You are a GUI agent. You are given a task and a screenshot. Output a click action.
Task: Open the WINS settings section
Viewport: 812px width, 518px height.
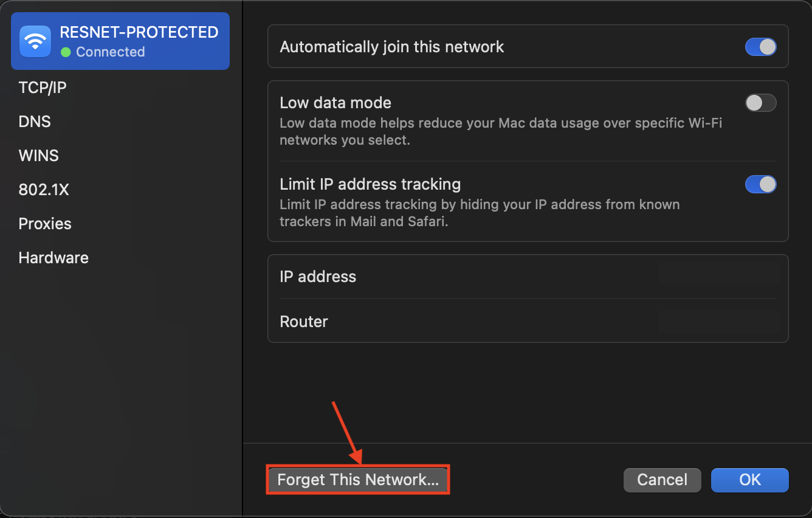pyautogui.click(x=39, y=156)
